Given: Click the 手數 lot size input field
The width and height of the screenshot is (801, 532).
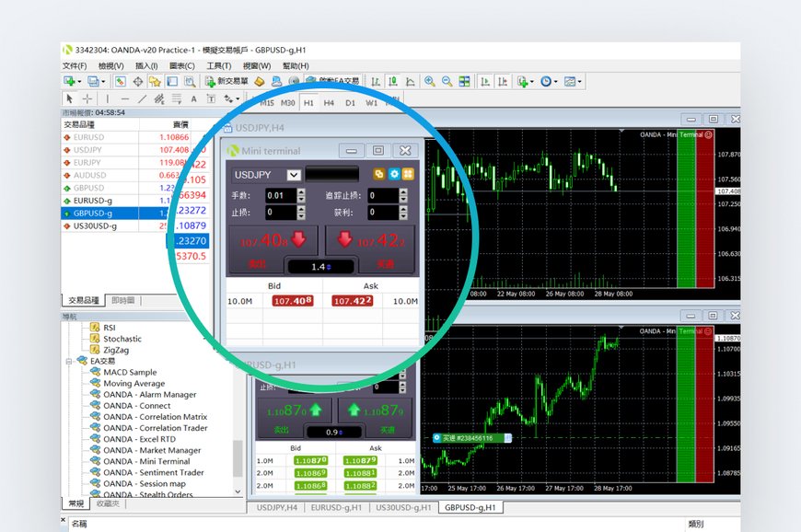Looking at the screenshot, I should pyautogui.click(x=280, y=195).
